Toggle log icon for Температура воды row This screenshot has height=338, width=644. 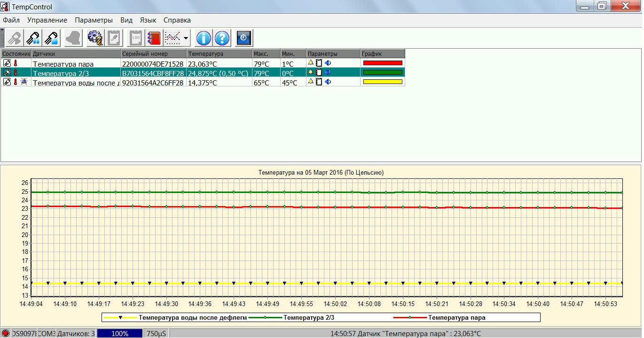pyautogui.click(x=319, y=82)
